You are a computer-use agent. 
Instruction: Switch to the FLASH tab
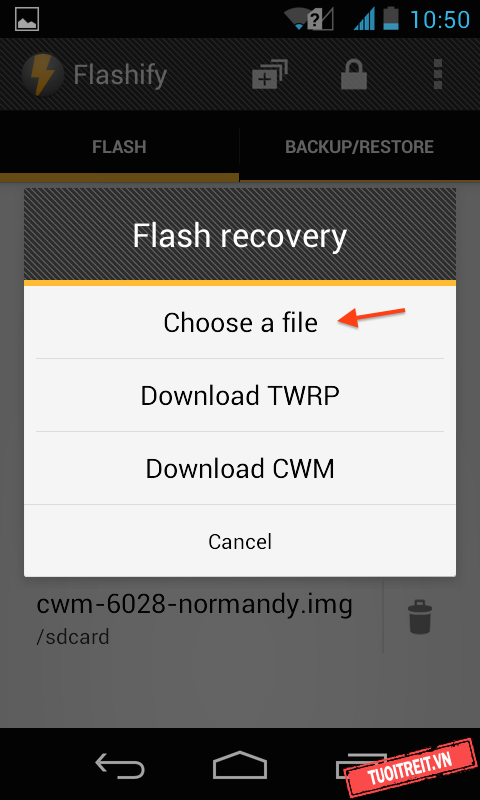[119, 147]
